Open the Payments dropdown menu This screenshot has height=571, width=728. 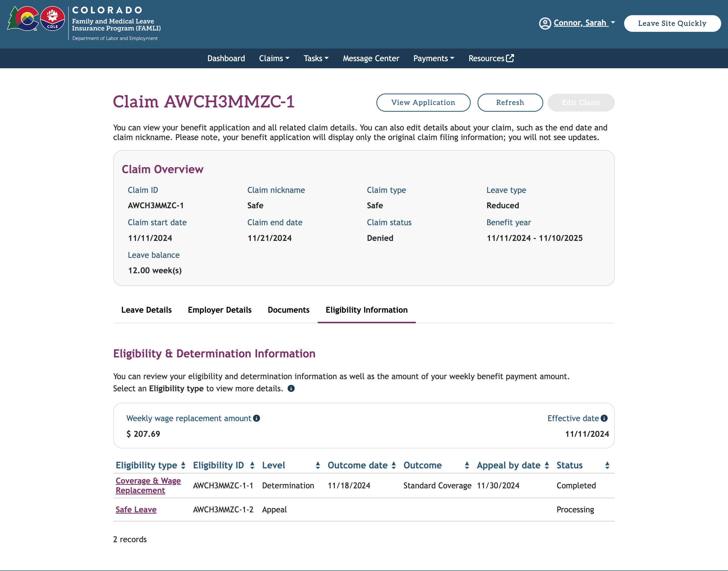434,58
